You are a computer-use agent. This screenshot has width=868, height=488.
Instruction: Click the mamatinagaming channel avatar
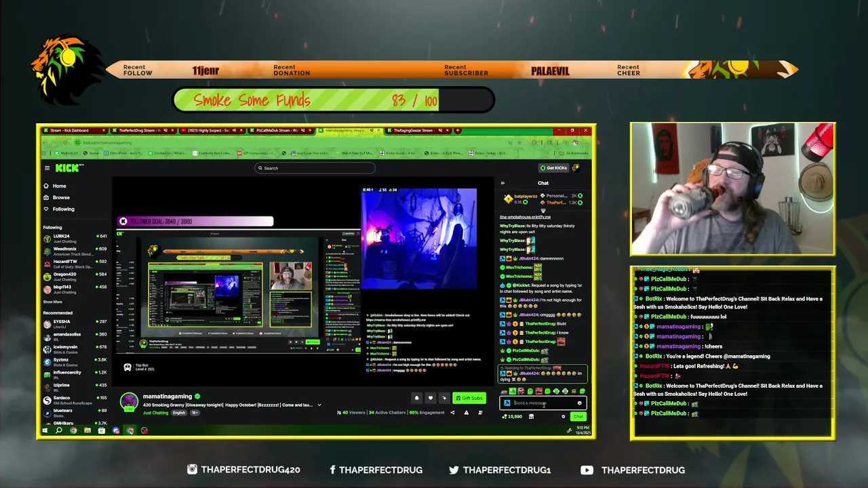129,402
